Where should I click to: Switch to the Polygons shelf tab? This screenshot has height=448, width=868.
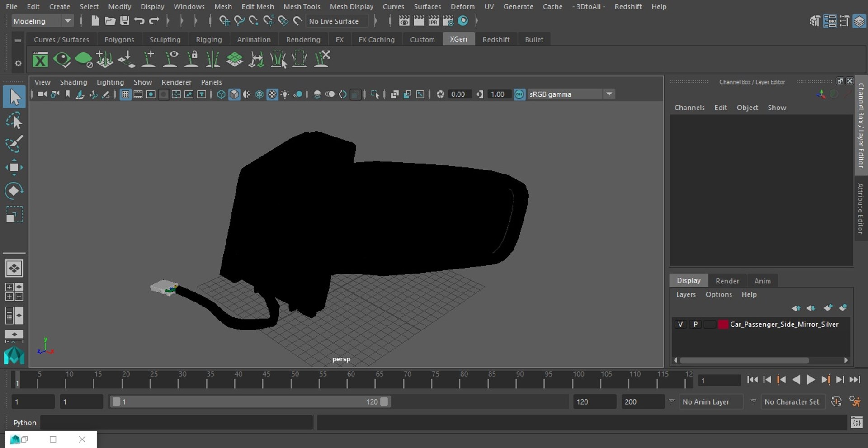pyautogui.click(x=119, y=39)
